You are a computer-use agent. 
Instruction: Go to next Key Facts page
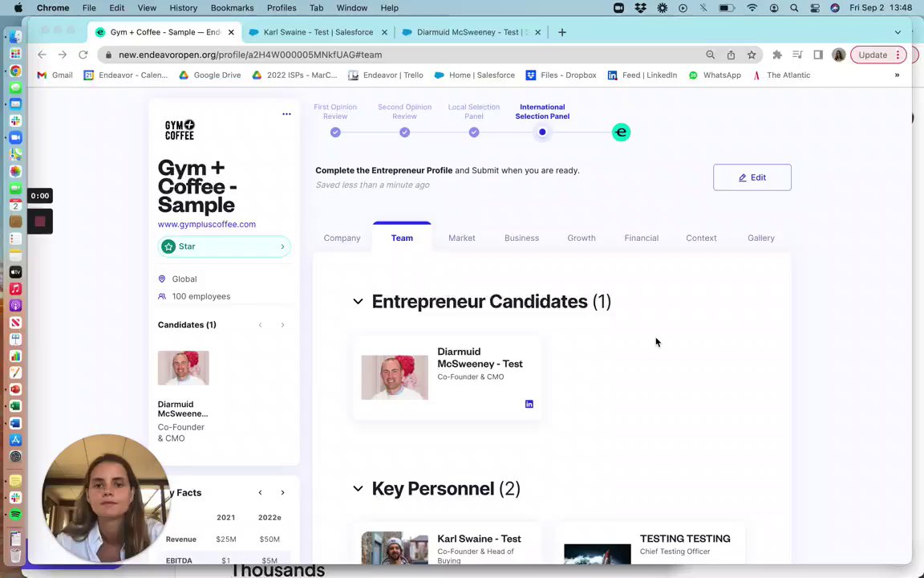(282, 492)
